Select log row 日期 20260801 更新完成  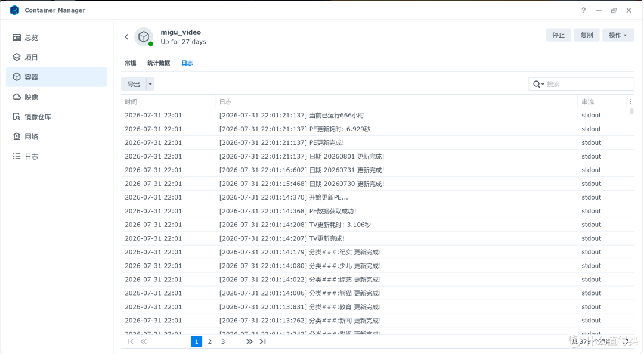coord(377,157)
